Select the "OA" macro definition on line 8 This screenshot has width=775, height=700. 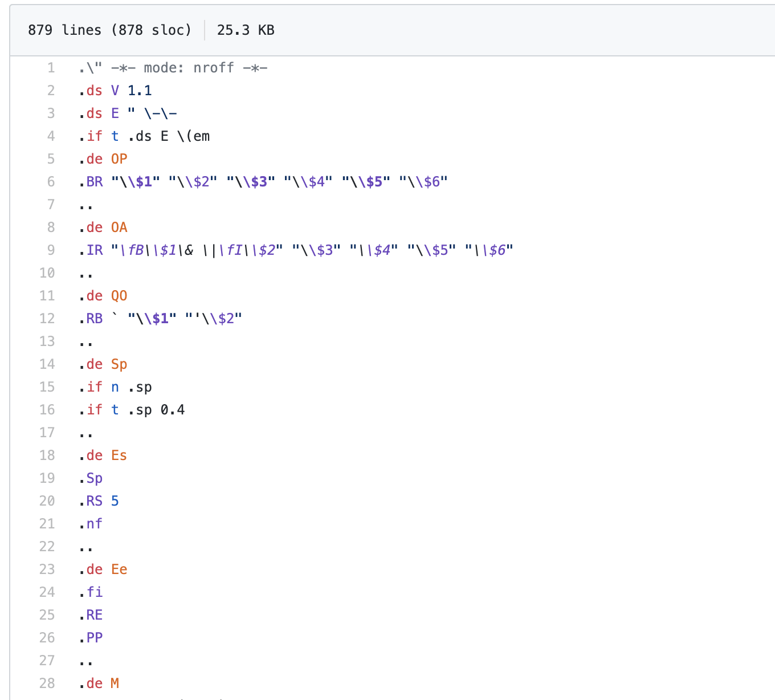(119, 227)
